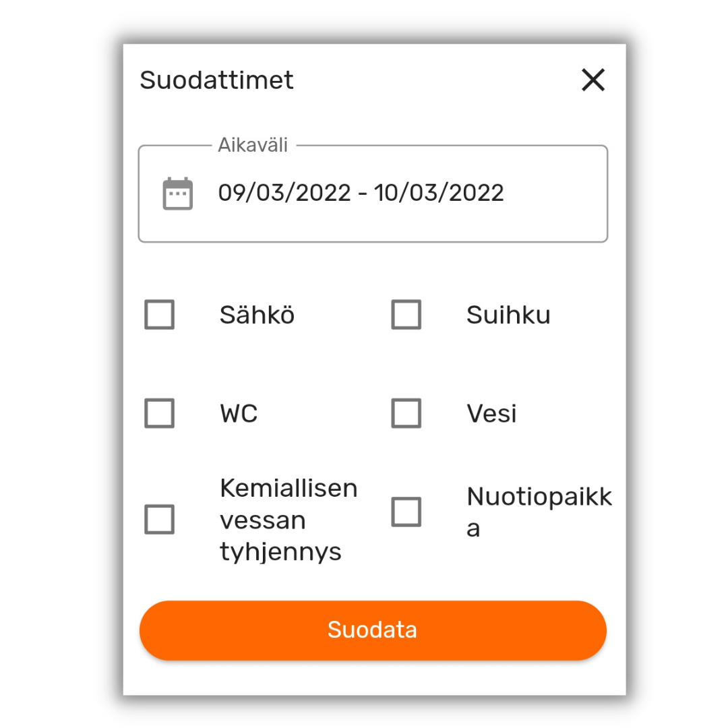The width and height of the screenshot is (728, 728).
Task: Click the Suihku label text
Action: [x=508, y=315]
